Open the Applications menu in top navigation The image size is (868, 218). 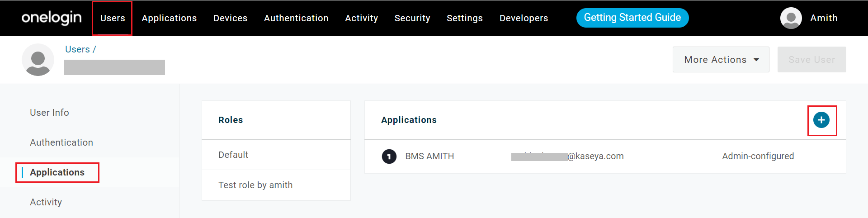pos(169,18)
